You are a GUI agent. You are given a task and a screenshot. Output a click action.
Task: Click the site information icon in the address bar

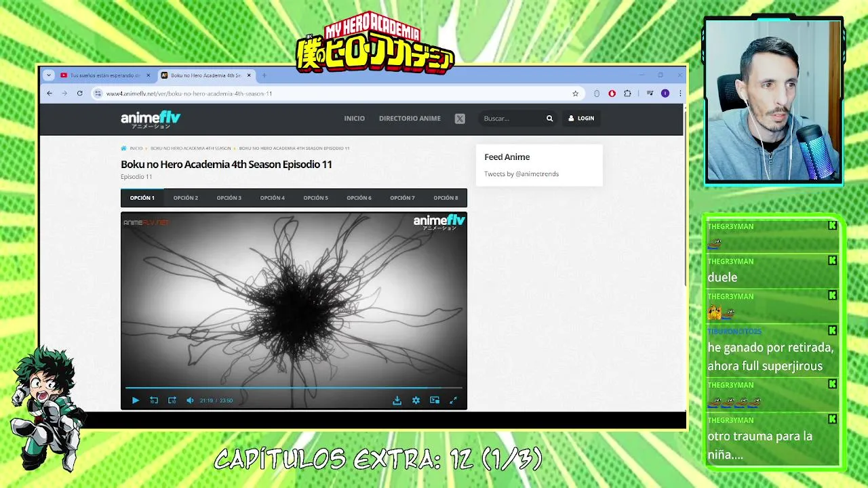[98, 94]
